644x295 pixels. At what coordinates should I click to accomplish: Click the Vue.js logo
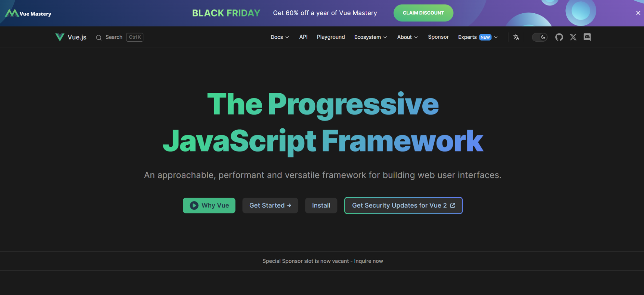tap(60, 37)
